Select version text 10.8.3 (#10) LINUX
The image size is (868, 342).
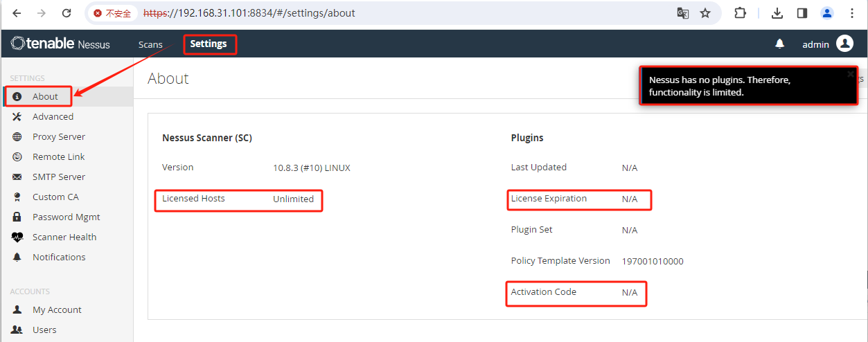(x=312, y=168)
